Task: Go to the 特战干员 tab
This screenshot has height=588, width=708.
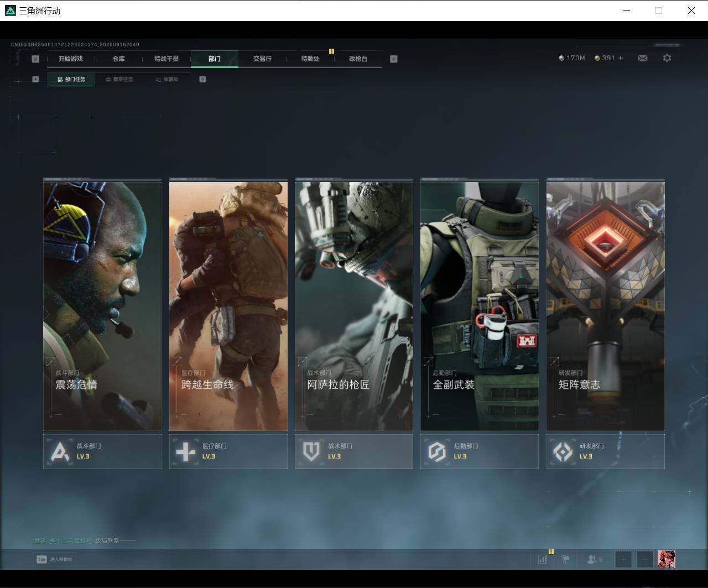Action: point(166,59)
